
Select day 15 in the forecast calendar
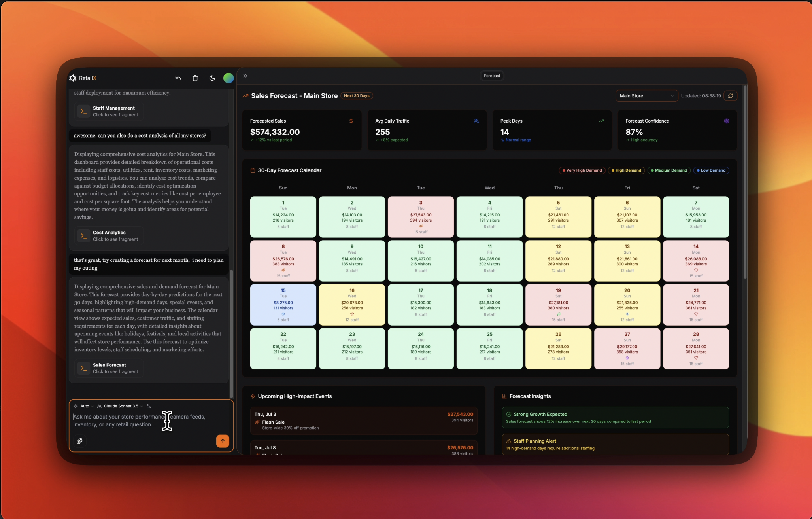(x=283, y=305)
